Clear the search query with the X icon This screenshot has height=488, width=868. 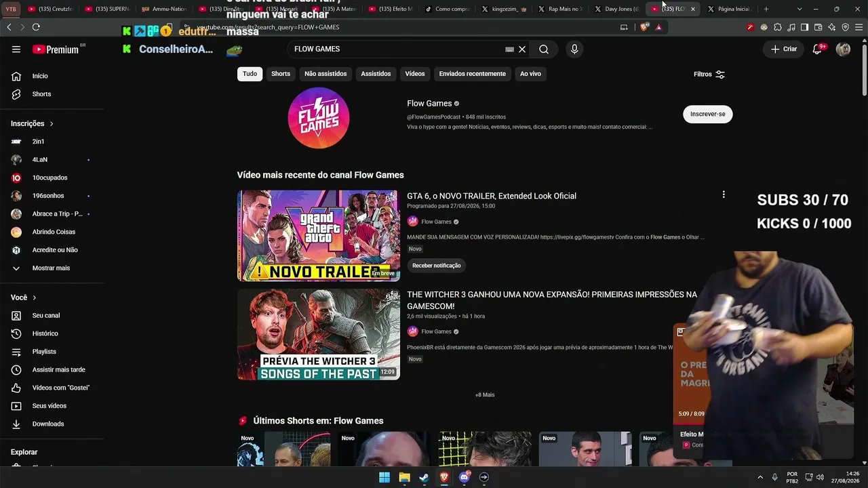pyautogui.click(x=522, y=49)
